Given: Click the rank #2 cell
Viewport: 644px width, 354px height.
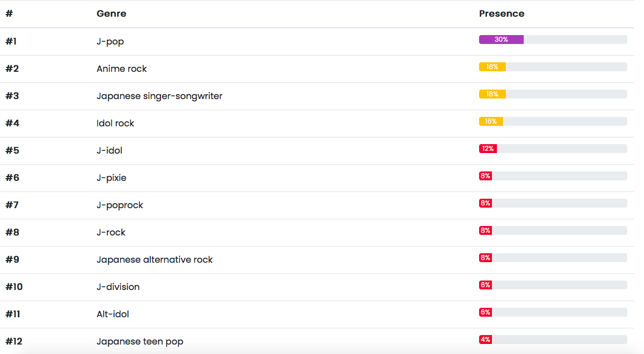Looking at the screenshot, I should coord(12,68).
